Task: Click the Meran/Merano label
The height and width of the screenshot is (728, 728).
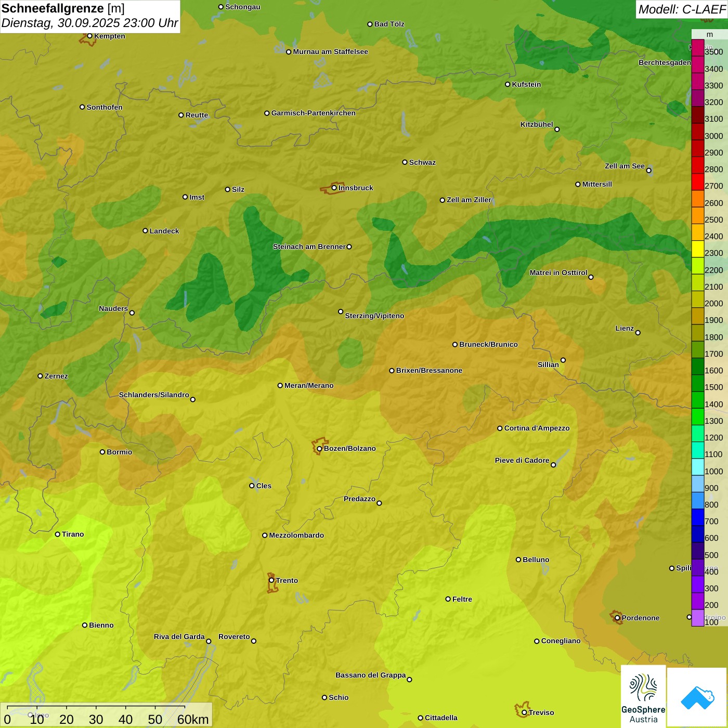Action: pyautogui.click(x=309, y=385)
